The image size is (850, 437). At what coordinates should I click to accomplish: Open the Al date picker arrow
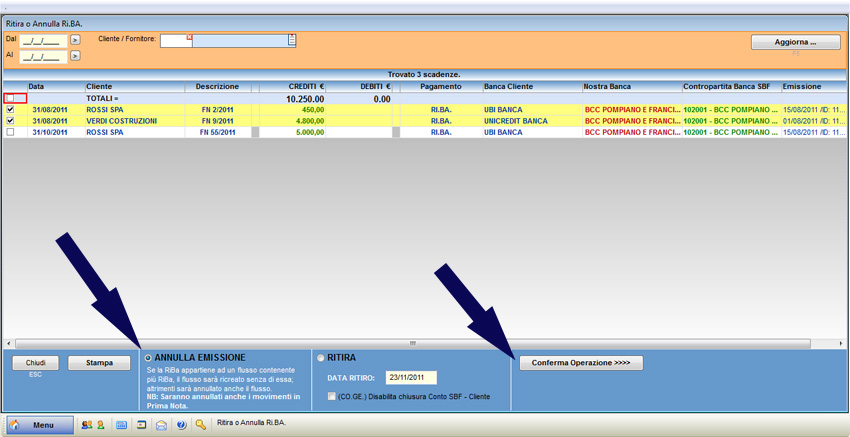tap(75, 56)
